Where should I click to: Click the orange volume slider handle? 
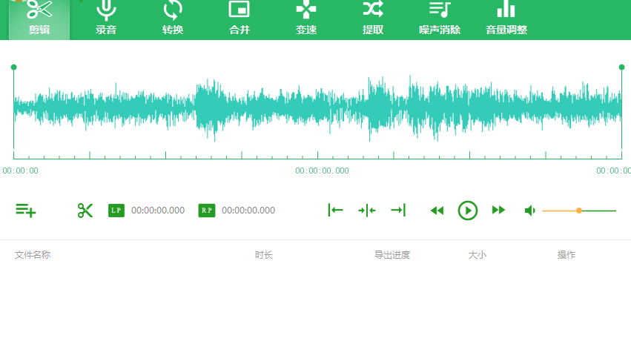tap(579, 211)
